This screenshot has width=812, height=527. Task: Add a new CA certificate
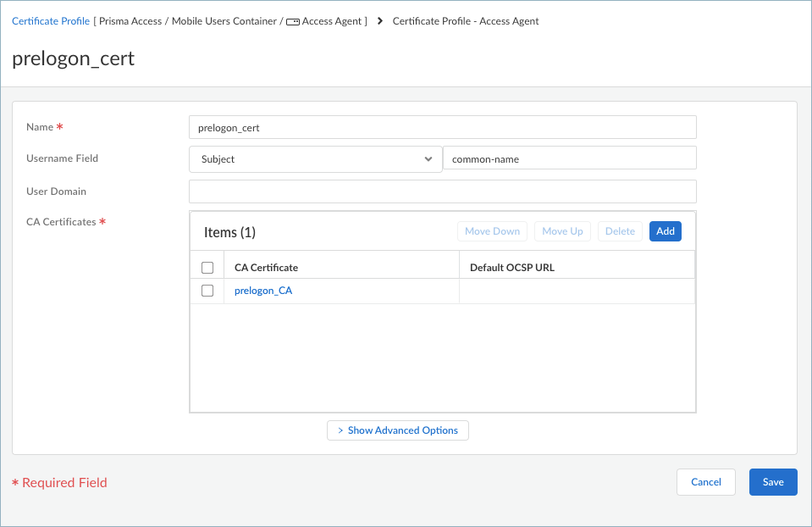point(665,231)
